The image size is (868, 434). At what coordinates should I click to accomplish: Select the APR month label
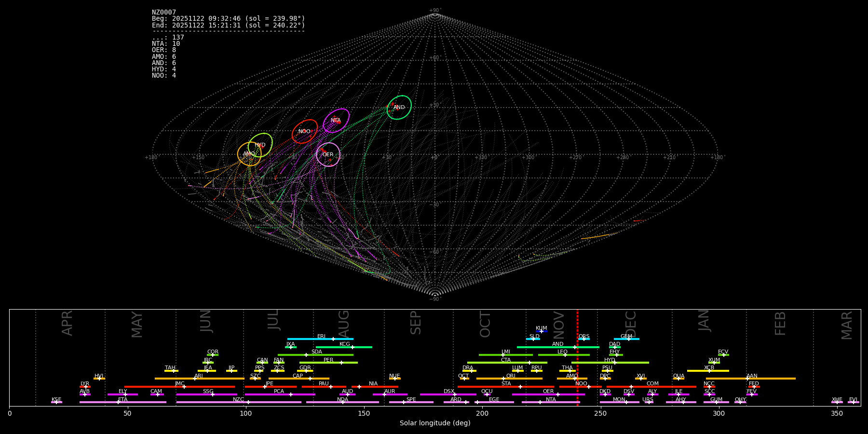[x=67, y=323]
